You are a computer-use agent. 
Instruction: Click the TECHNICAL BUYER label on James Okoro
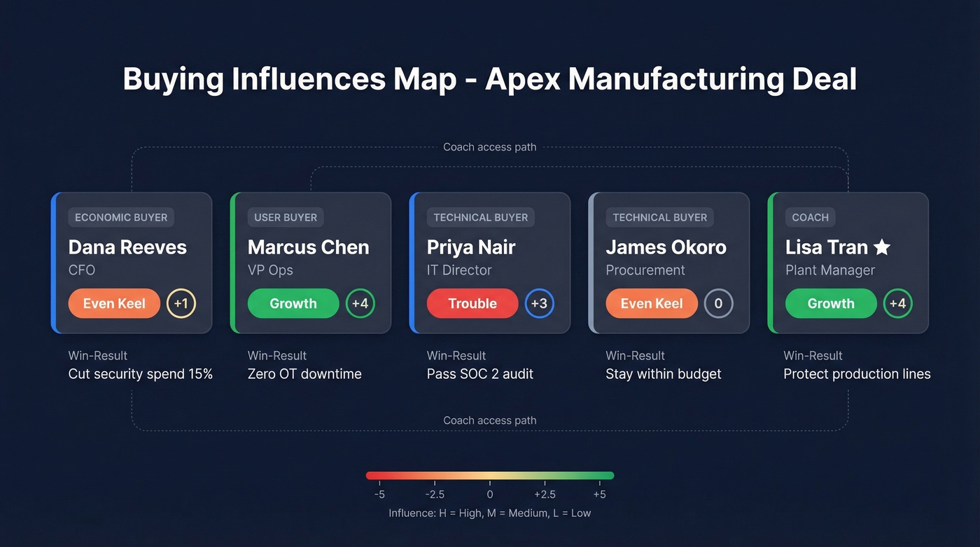(659, 217)
